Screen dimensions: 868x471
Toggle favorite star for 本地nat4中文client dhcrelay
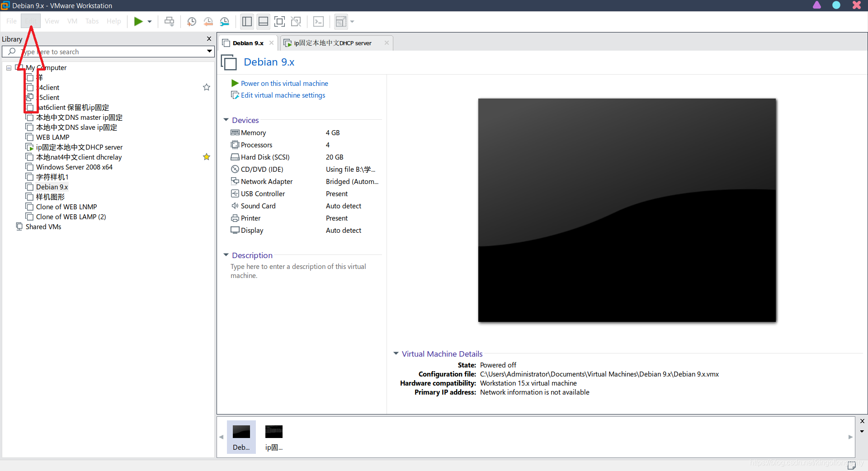point(207,157)
